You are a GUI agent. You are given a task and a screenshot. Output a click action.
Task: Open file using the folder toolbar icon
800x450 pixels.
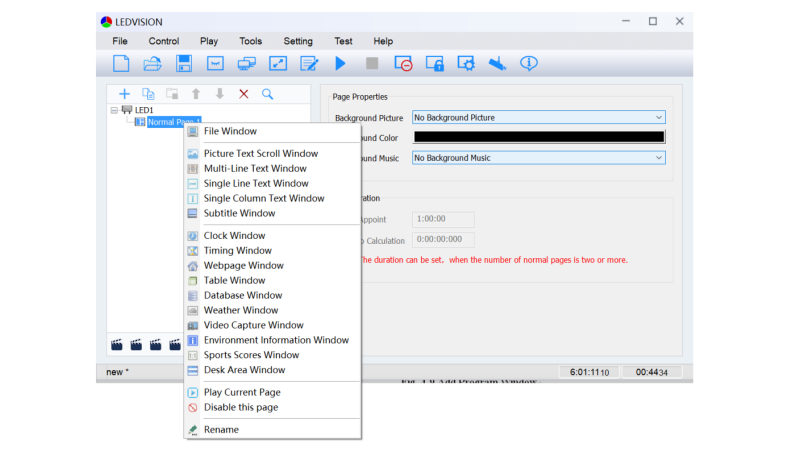coord(152,63)
